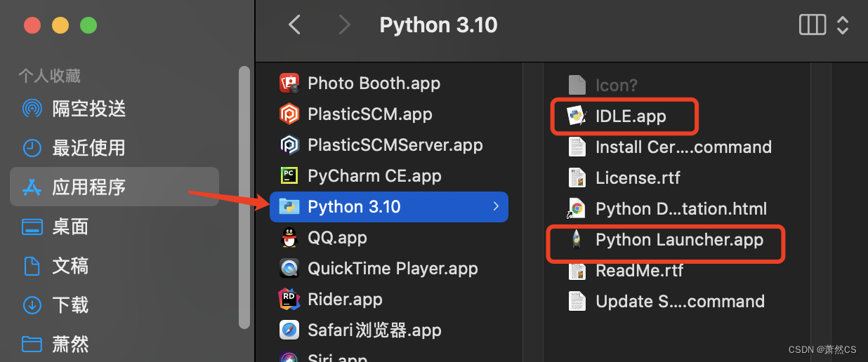Go back with the left arrow
Image resolution: width=868 pixels, height=362 pixels.
point(294,26)
